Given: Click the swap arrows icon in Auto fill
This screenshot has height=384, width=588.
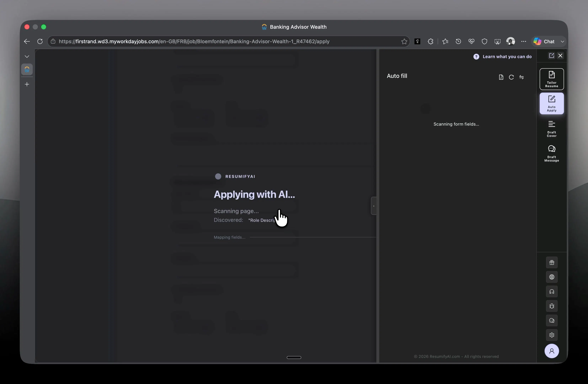Looking at the screenshot, I should [x=521, y=77].
